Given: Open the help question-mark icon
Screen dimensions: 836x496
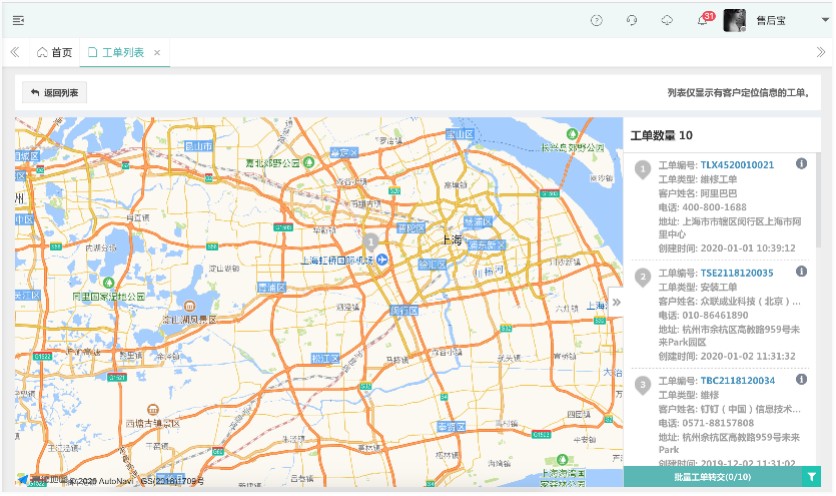Looking at the screenshot, I should click(597, 20).
